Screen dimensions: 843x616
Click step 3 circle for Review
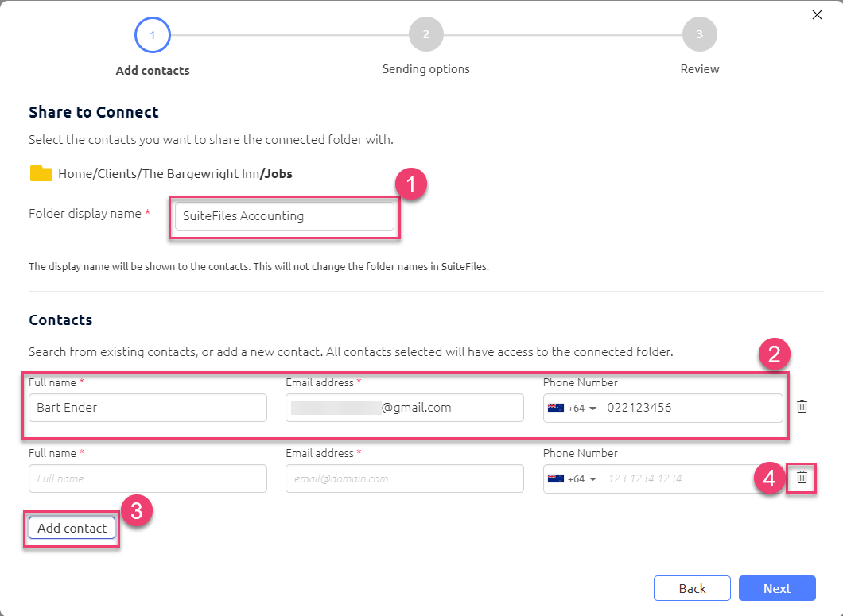[x=699, y=34]
